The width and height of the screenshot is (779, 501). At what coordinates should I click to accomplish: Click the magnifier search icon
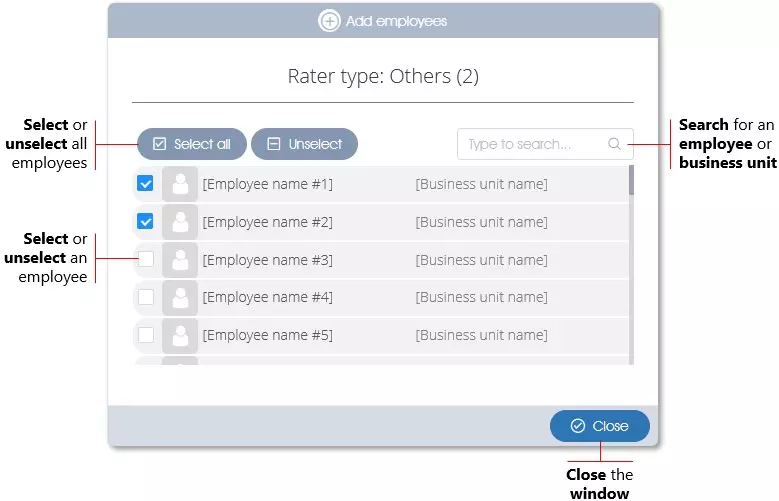pos(614,144)
